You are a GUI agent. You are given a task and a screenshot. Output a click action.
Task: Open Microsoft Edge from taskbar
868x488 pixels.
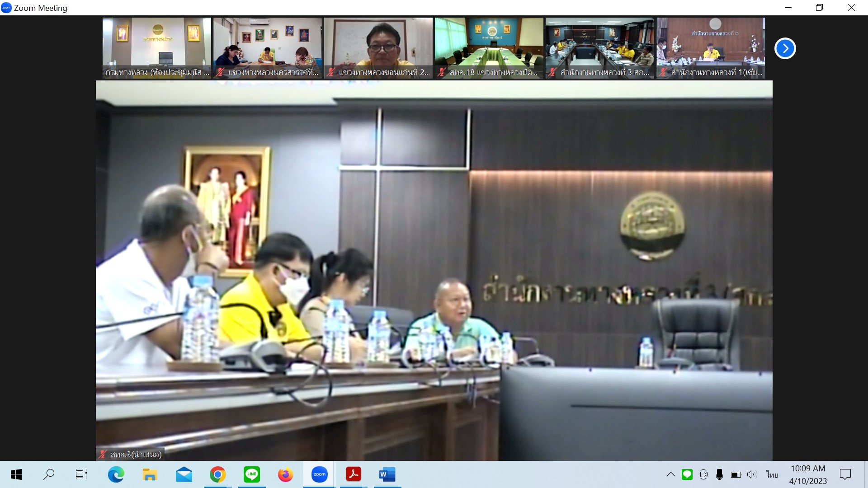pos(116,474)
